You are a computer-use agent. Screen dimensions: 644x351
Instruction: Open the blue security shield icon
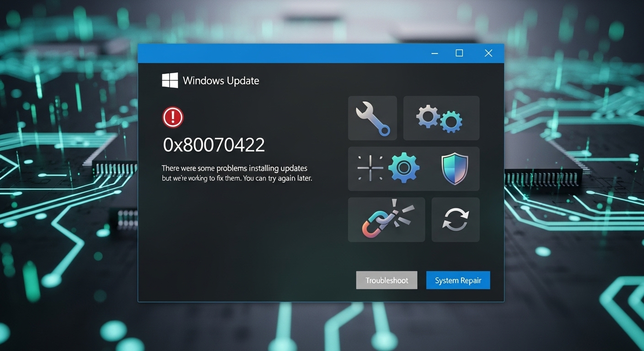[454, 169]
